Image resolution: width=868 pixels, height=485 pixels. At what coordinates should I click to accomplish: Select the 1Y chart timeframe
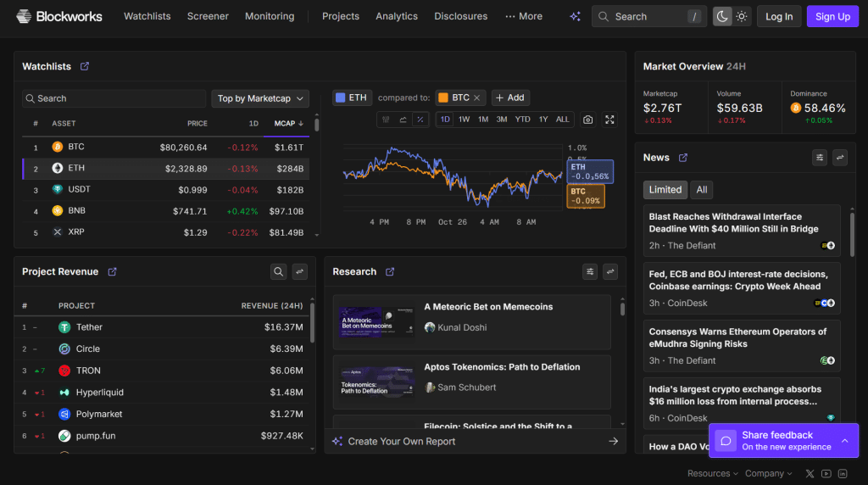pos(543,120)
